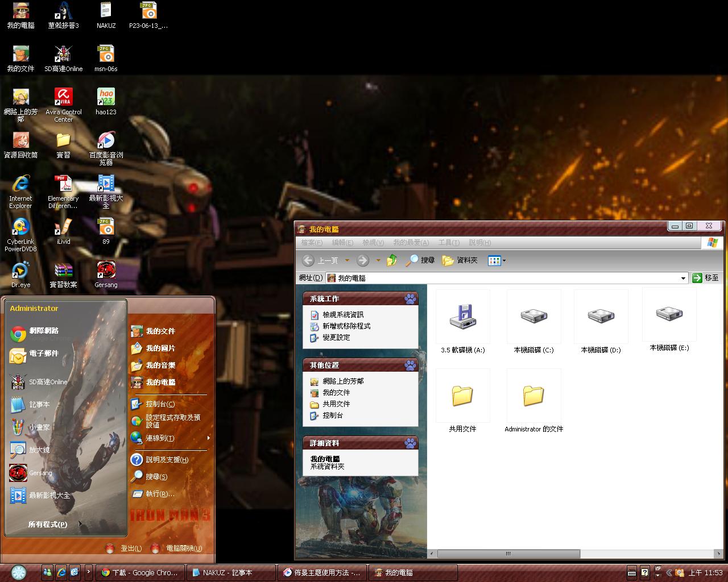This screenshot has height=582, width=728.
Task: Open the 檢視(V) menu
Action: pyautogui.click(x=373, y=243)
